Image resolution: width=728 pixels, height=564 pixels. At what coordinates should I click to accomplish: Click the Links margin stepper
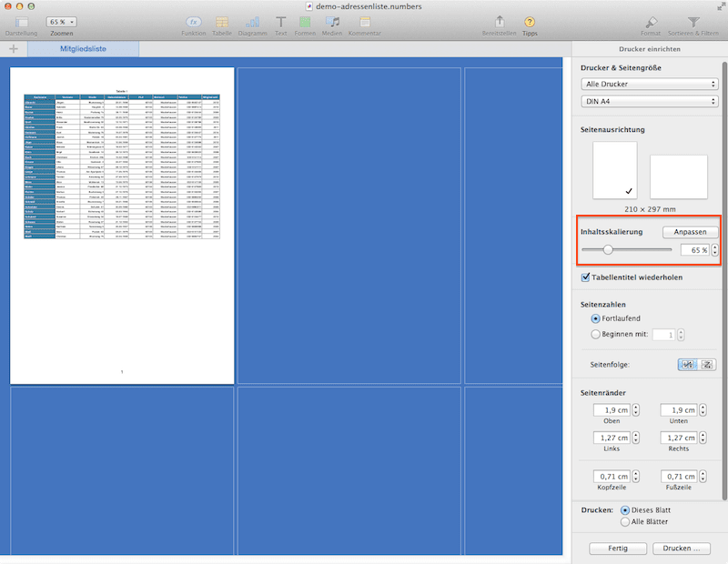(x=635, y=438)
